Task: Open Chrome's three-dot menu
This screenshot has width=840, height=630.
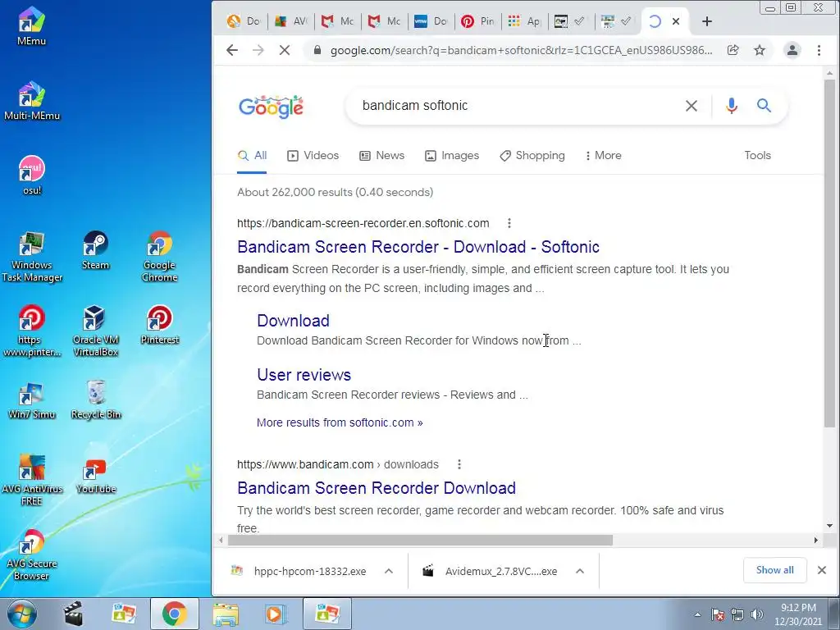Action: click(x=819, y=50)
